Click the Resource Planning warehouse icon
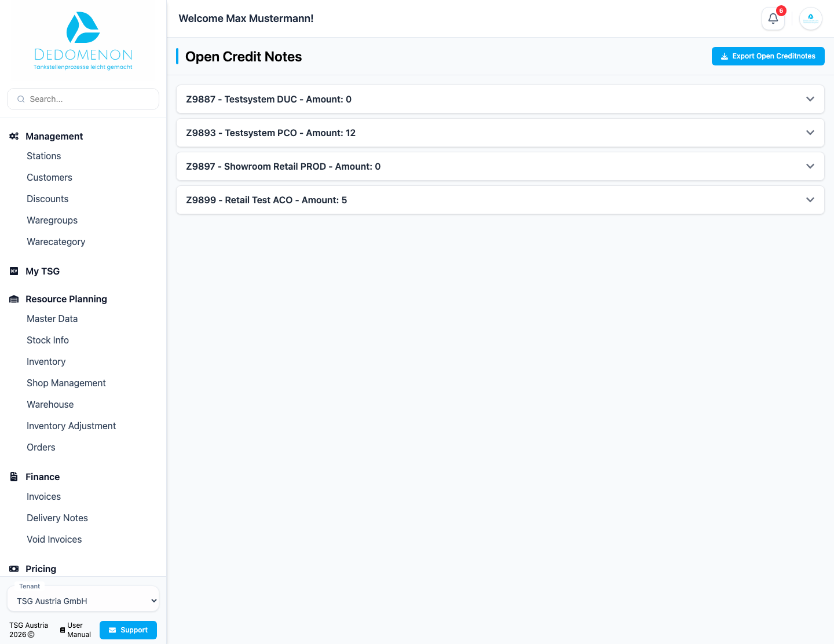Image resolution: width=834 pixels, height=644 pixels. 14,299
